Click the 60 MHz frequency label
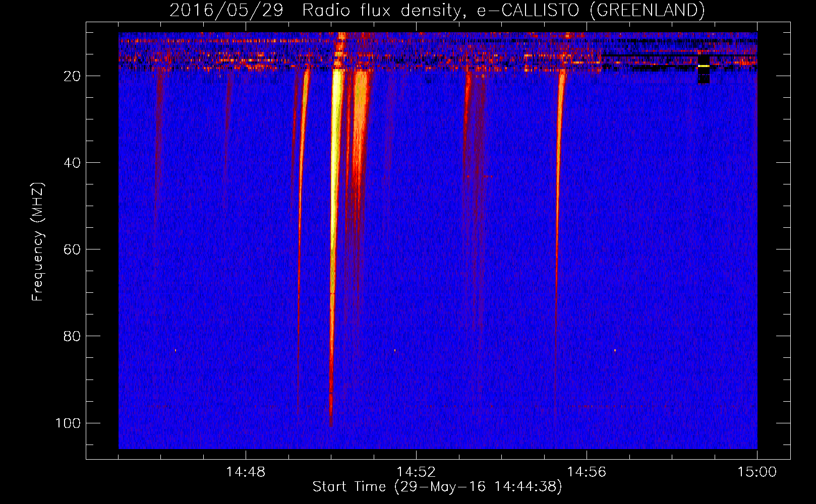Image resolution: width=816 pixels, height=504 pixels. [x=72, y=249]
